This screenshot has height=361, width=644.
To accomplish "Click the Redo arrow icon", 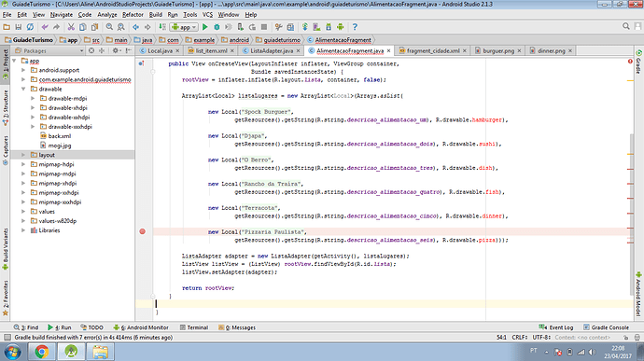I will pyautogui.click(x=56, y=27).
